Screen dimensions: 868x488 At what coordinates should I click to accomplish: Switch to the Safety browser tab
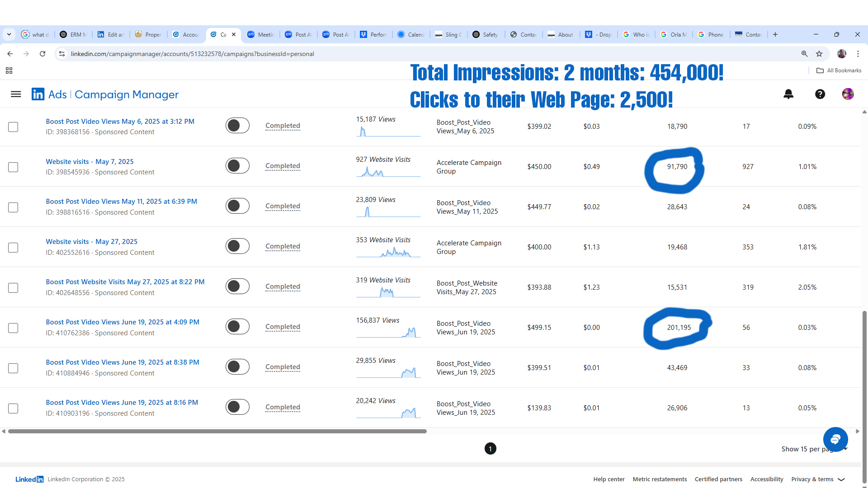click(486, 34)
